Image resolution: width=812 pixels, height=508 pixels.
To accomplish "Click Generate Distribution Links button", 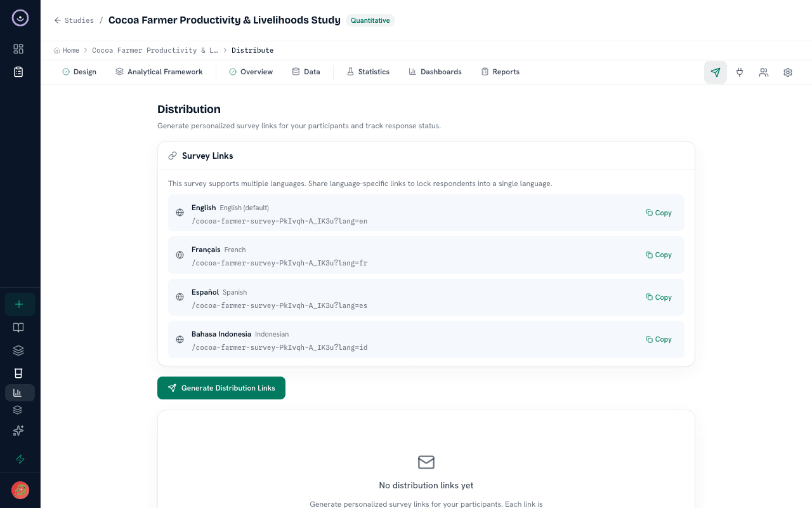I will tap(221, 388).
